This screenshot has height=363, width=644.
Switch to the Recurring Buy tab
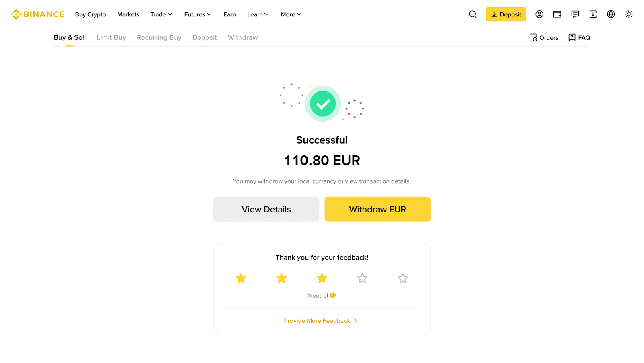(x=159, y=38)
